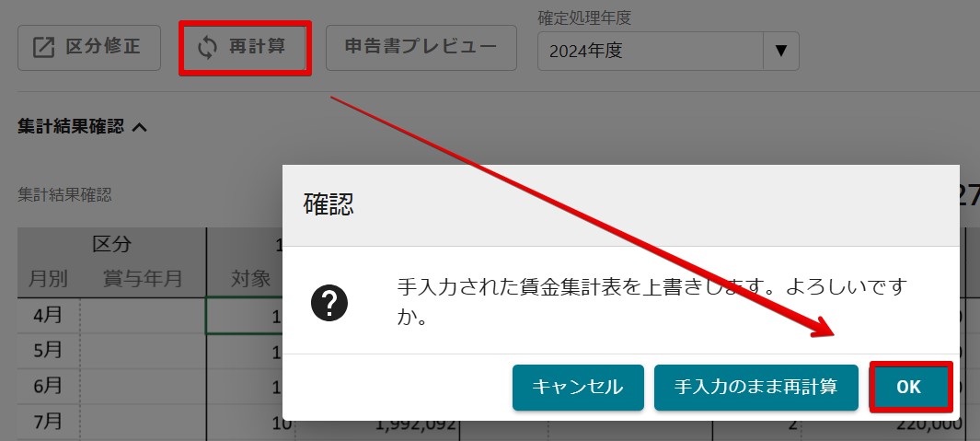The image size is (980, 441).
Task: Click the 月別 sub-header
Action: (x=48, y=279)
